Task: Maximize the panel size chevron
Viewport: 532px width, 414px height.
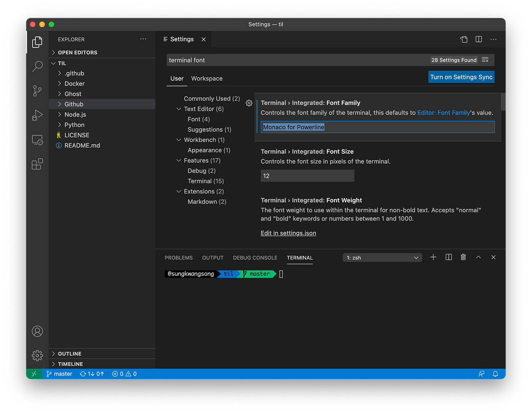Action: click(478, 257)
